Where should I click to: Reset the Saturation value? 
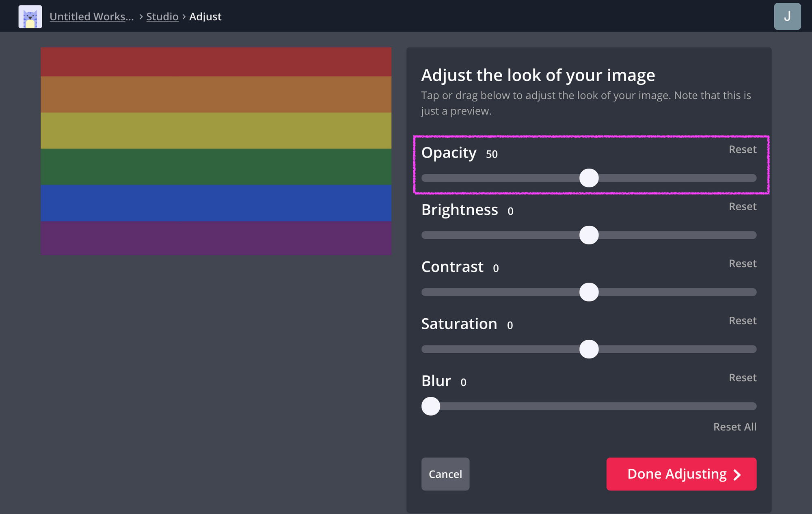tap(742, 321)
